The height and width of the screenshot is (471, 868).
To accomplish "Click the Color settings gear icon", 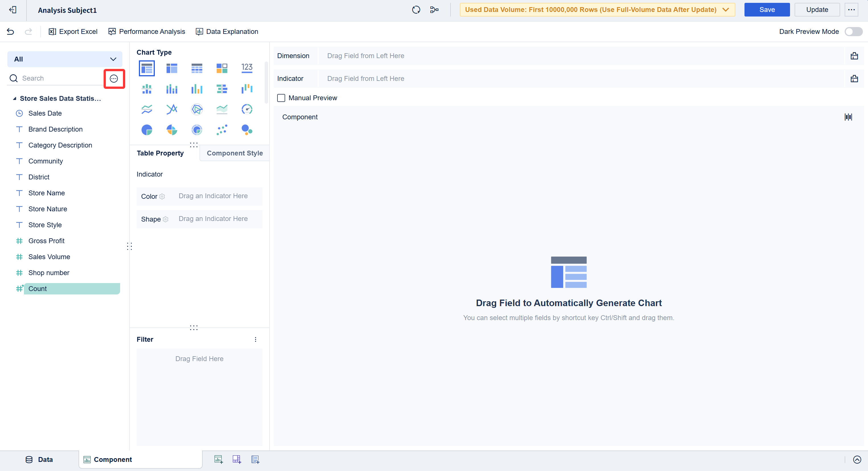I will coord(162,196).
